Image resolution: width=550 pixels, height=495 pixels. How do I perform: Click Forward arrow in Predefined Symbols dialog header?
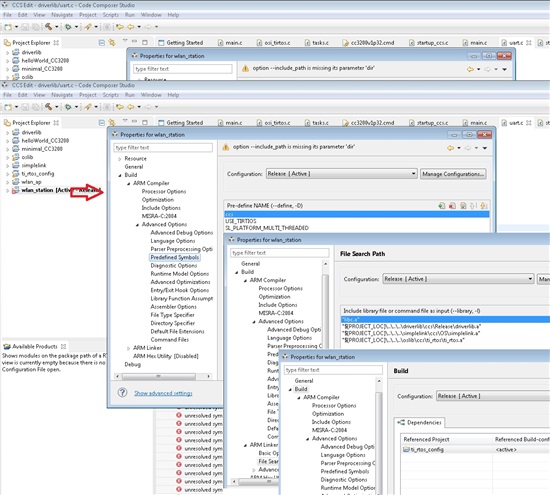468,148
